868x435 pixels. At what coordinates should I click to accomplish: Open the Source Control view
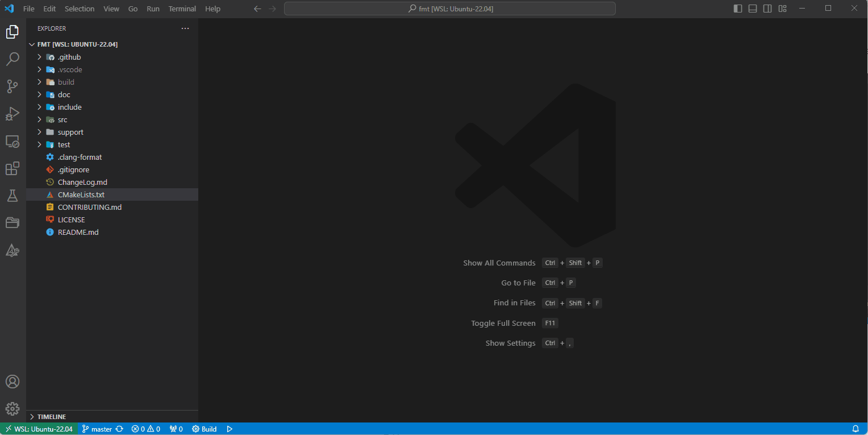12,86
